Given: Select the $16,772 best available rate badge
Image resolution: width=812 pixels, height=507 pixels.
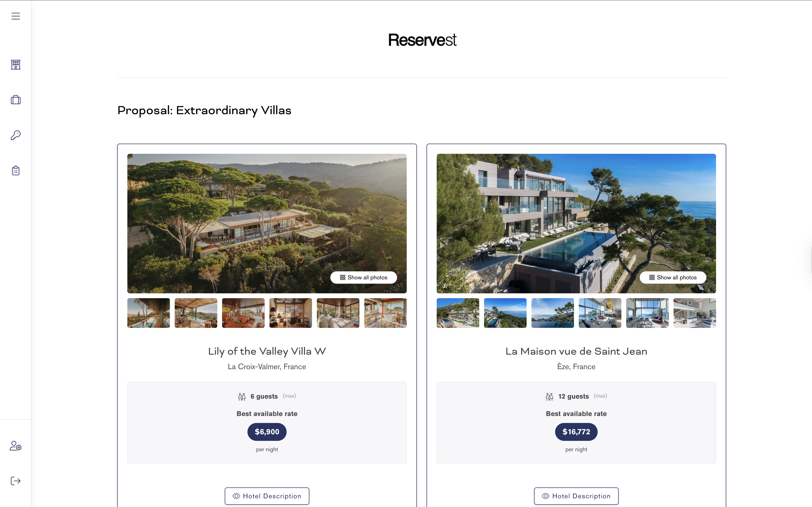Looking at the screenshot, I should click(x=576, y=432).
